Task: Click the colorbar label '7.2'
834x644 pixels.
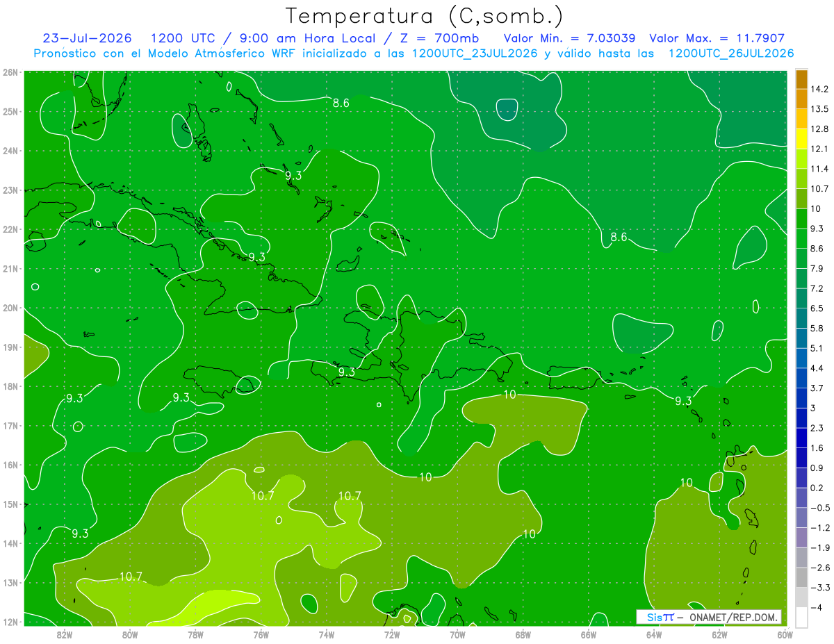Action: (x=818, y=288)
